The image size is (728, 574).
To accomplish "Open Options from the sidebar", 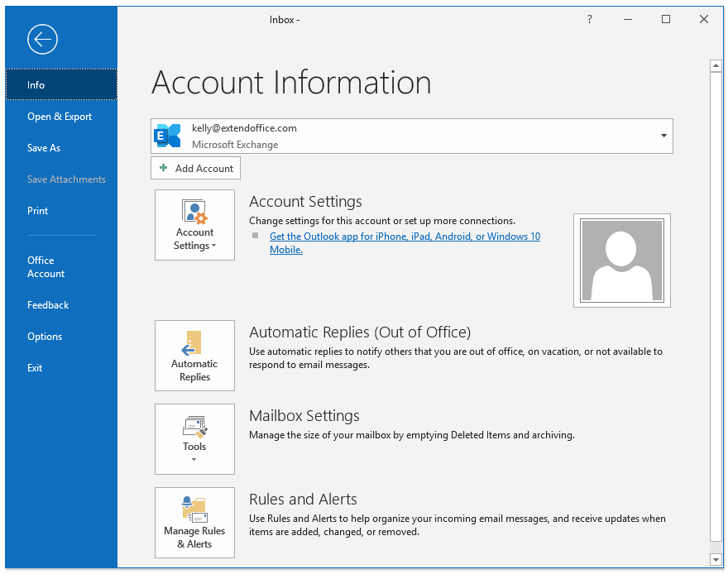I will [45, 337].
